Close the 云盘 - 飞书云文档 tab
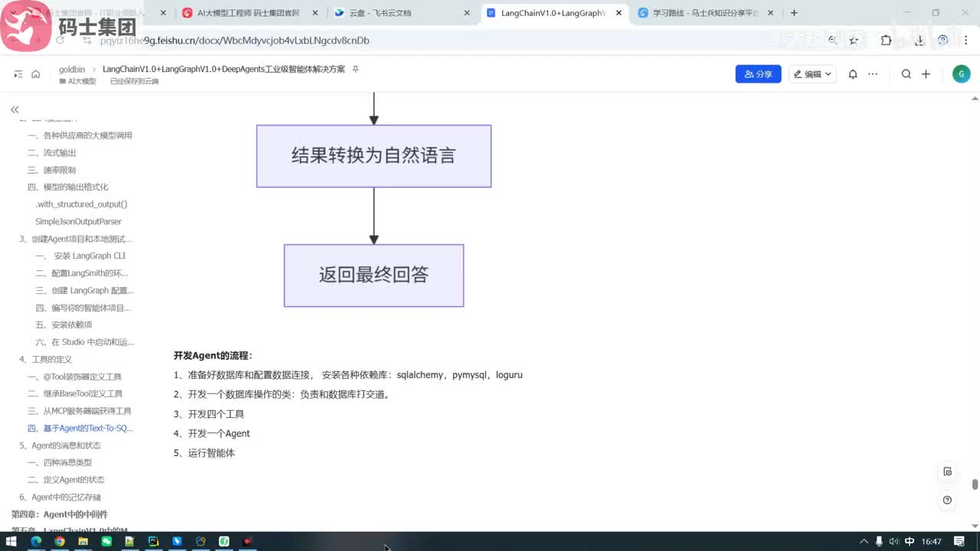Screen dimensions: 980x551 pos(467,13)
